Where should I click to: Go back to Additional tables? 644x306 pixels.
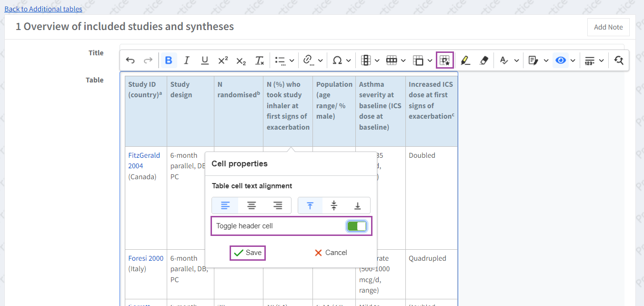point(43,9)
